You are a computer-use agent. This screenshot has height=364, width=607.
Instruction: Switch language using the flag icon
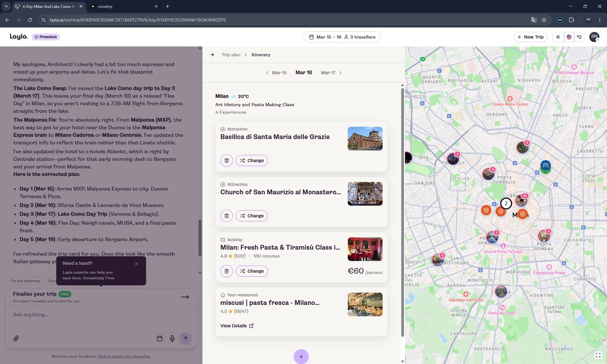(569, 37)
